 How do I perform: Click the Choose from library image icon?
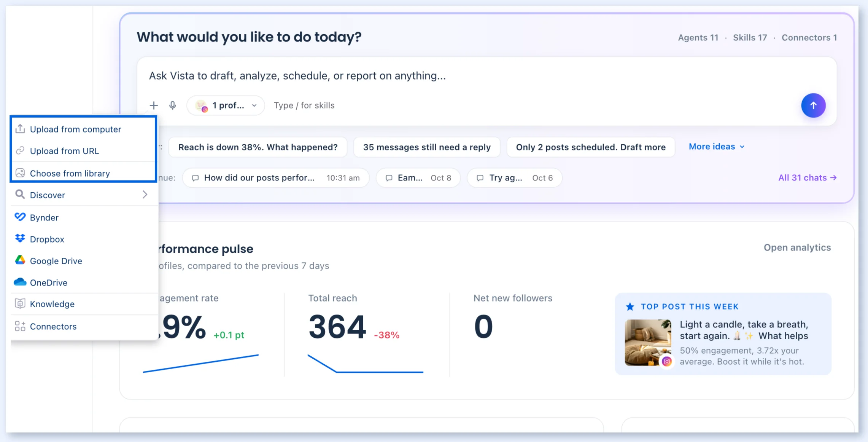click(x=20, y=173)
